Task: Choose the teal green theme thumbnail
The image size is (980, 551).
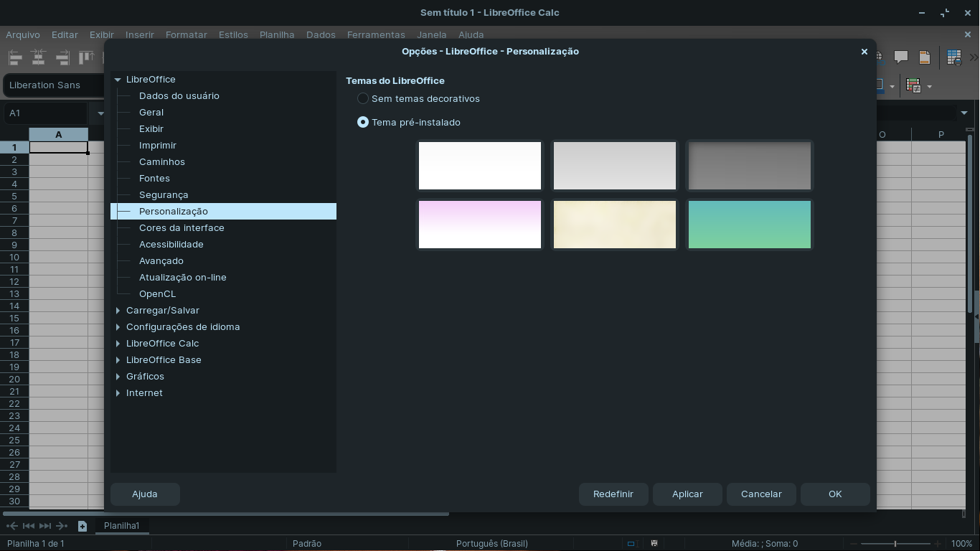Action: (x=750, y=225)
